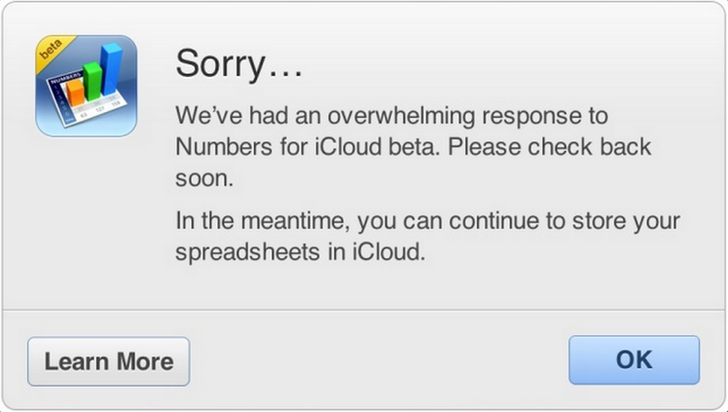Click the word 'overwhelming' in message

[376, 116]
